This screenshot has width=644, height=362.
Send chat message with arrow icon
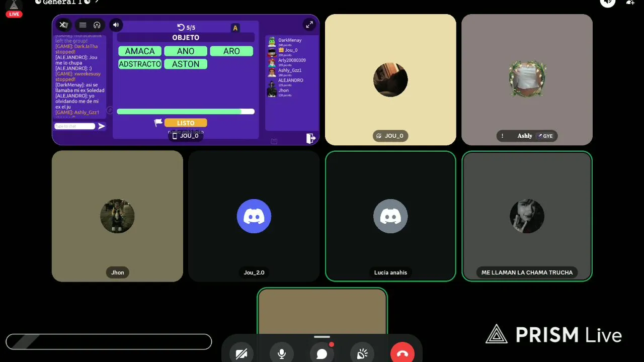coord(102,126)
